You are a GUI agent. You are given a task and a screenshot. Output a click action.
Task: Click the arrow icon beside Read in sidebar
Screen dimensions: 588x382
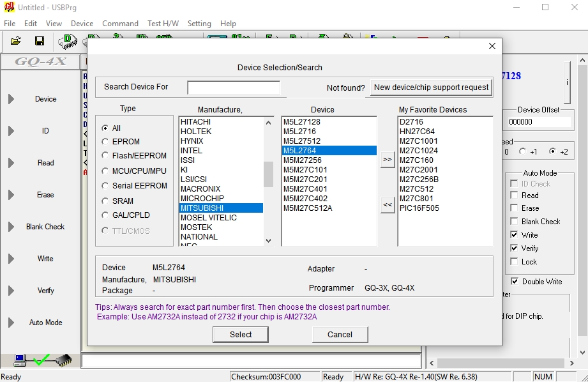point(11,163)
